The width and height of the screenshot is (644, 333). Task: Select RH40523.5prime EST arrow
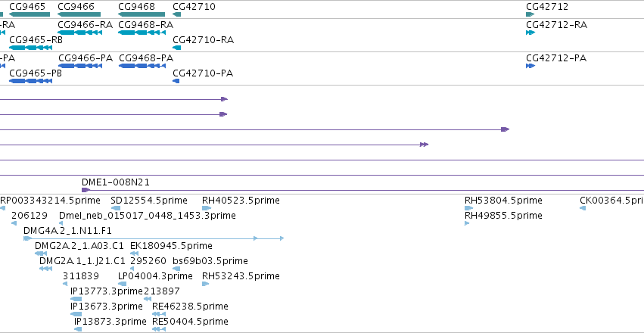click(x=207, y=208)
